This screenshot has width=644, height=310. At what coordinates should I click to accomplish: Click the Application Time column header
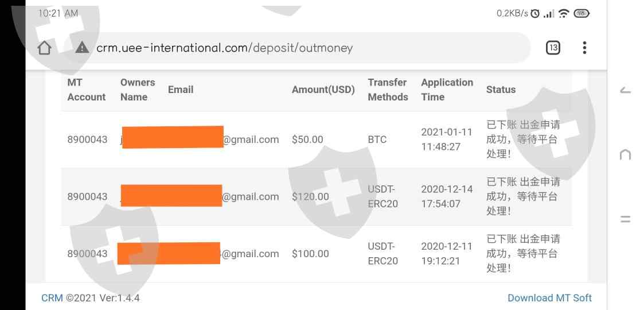[x=447, y=90]
